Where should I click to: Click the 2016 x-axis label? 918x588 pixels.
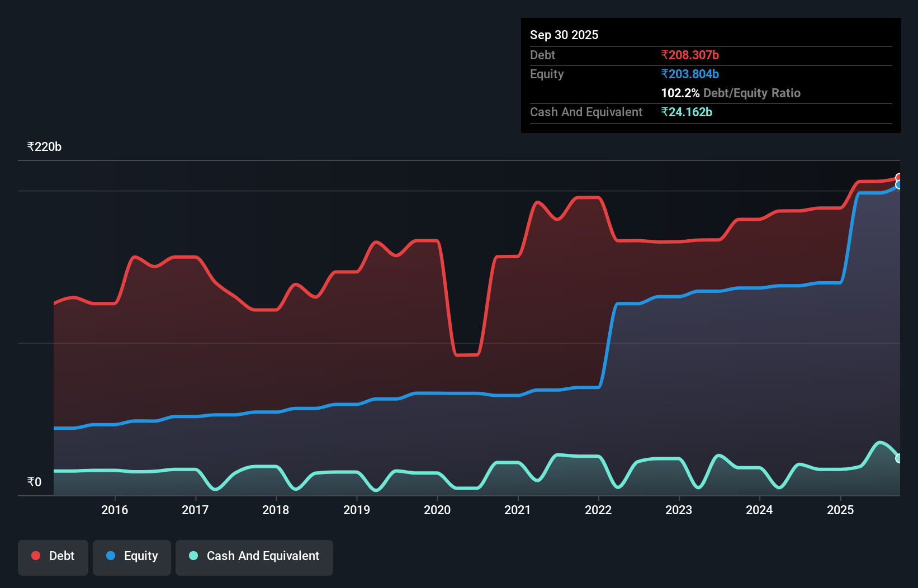pyautogui.click(x=115, y=510)
